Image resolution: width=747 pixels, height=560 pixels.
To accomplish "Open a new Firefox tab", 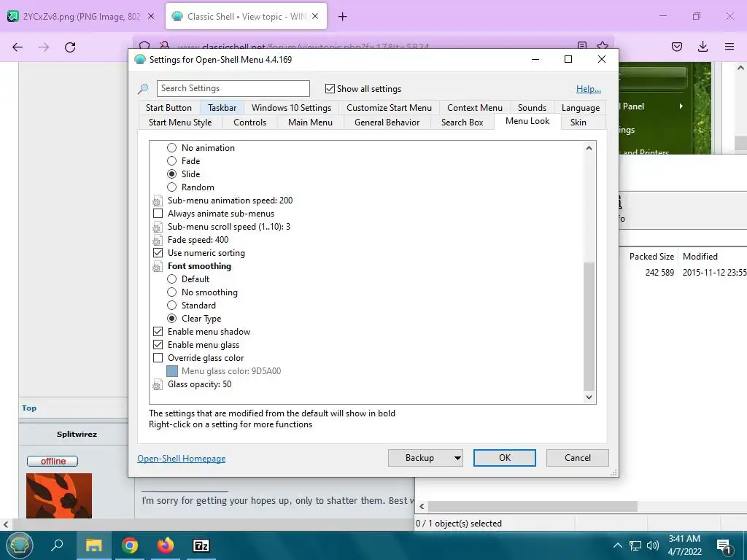I will (x=343, y=17).
